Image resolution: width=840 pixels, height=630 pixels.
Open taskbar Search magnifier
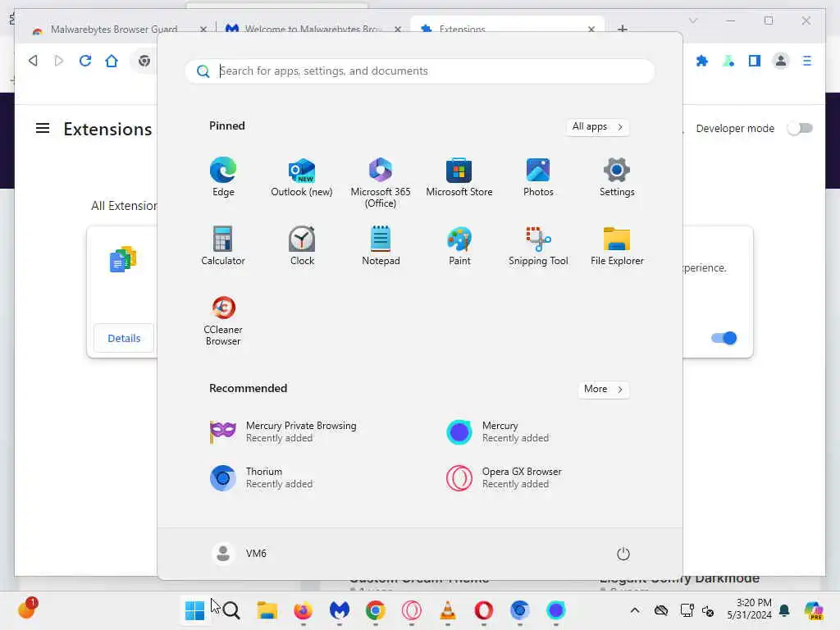[231, 610]
